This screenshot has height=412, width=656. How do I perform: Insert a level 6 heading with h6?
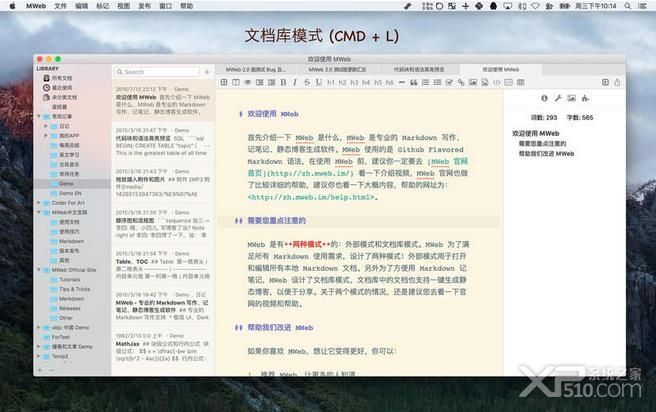pos(390,82)
